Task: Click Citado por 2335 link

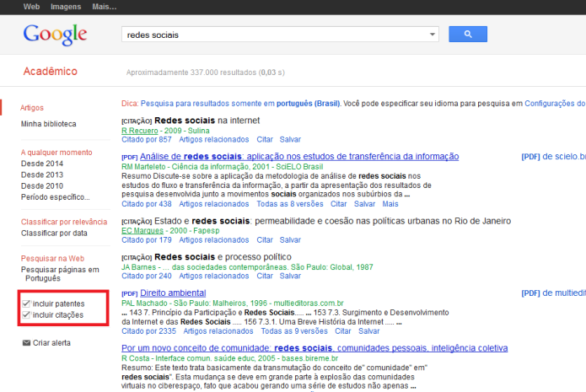Action: pyautogui.click(x=148, y=331)
